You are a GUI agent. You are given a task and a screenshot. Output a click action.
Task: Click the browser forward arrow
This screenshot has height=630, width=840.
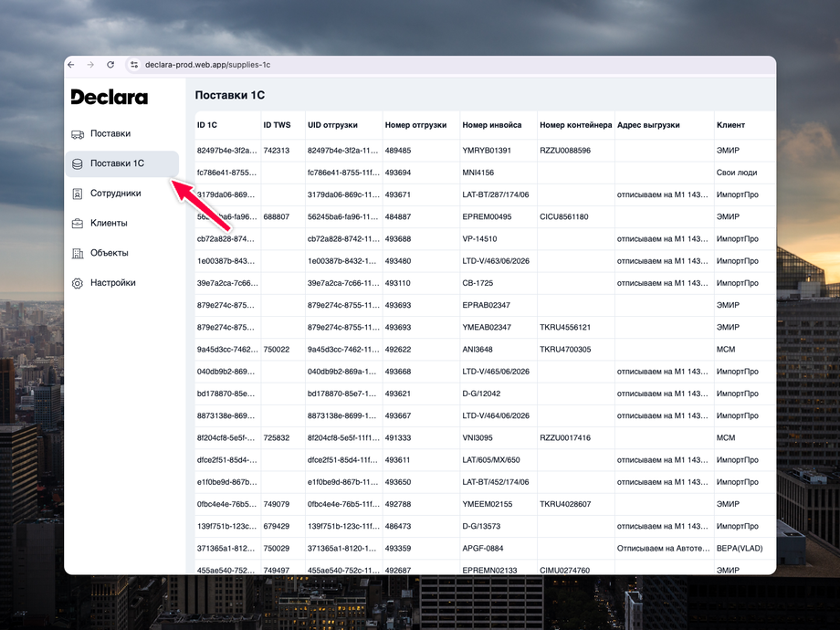(90, 65)
